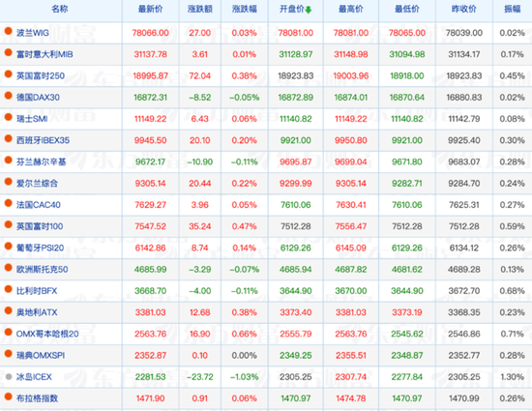Select change percent 0.66%
This screenshot has height=411, width=532.
coord(245,334)
